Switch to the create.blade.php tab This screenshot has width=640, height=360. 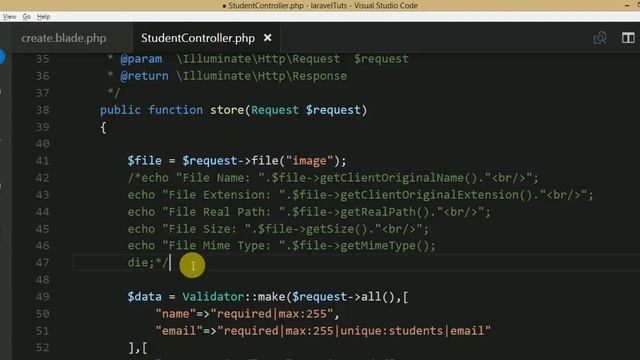pyautogui.click(x=64, y=38)
